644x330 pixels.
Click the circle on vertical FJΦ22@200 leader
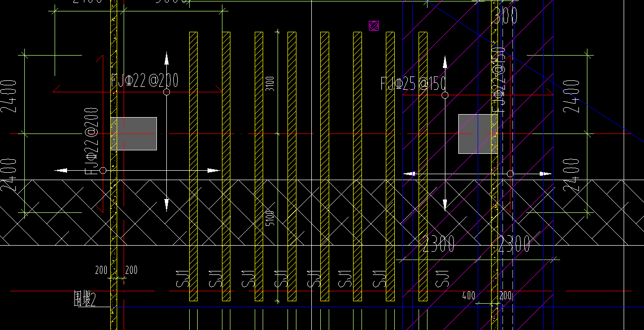(x=103, y=170)
